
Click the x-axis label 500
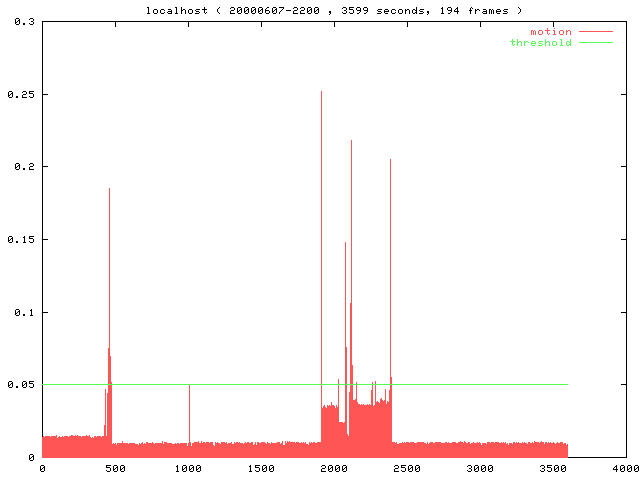coord(115,468)
